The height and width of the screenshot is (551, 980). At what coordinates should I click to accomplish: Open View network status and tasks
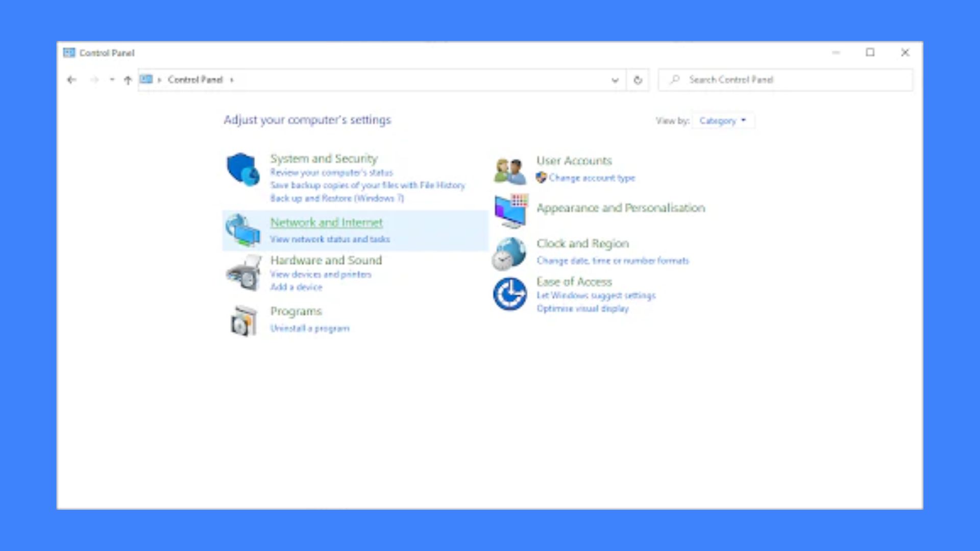330,239
